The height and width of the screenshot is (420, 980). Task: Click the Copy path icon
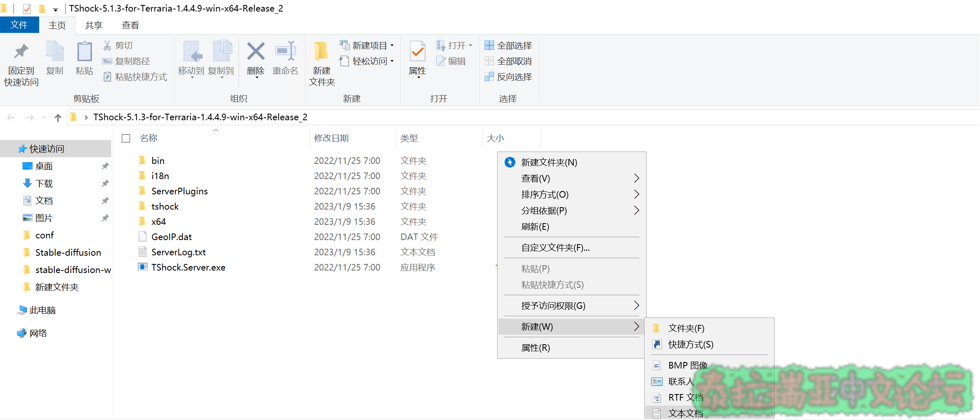point(107,61)
